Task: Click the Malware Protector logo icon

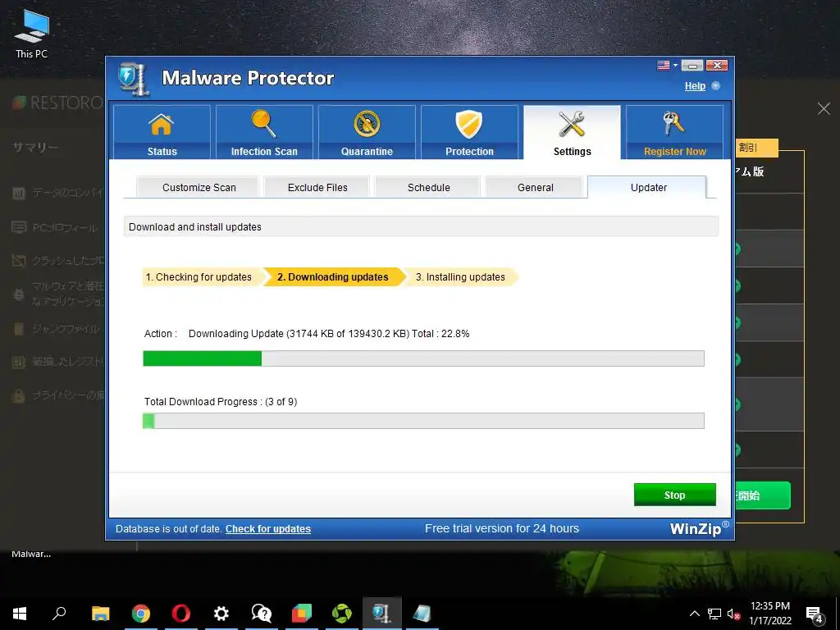Action: pos(132,80)
